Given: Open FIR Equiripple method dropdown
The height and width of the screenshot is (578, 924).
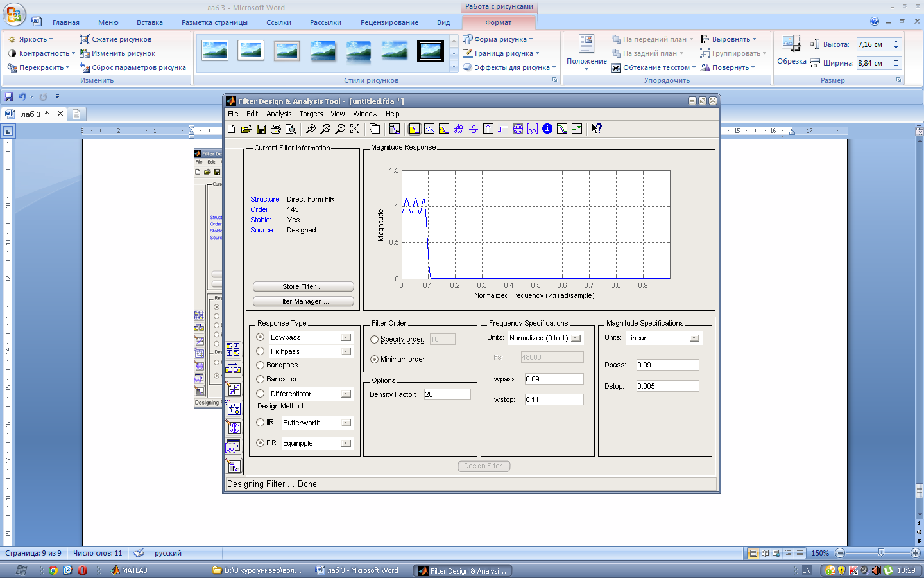Looking at the screenshot, I should [346, 443].
